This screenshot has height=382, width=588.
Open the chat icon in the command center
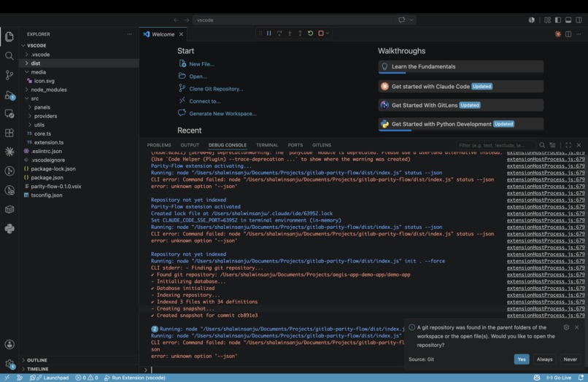(402, 20)
